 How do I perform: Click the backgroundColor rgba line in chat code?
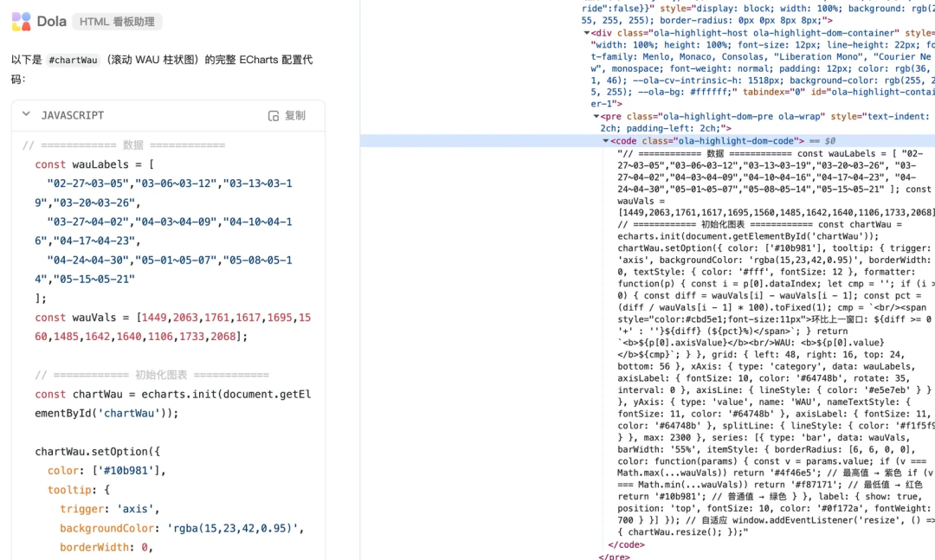182,528
